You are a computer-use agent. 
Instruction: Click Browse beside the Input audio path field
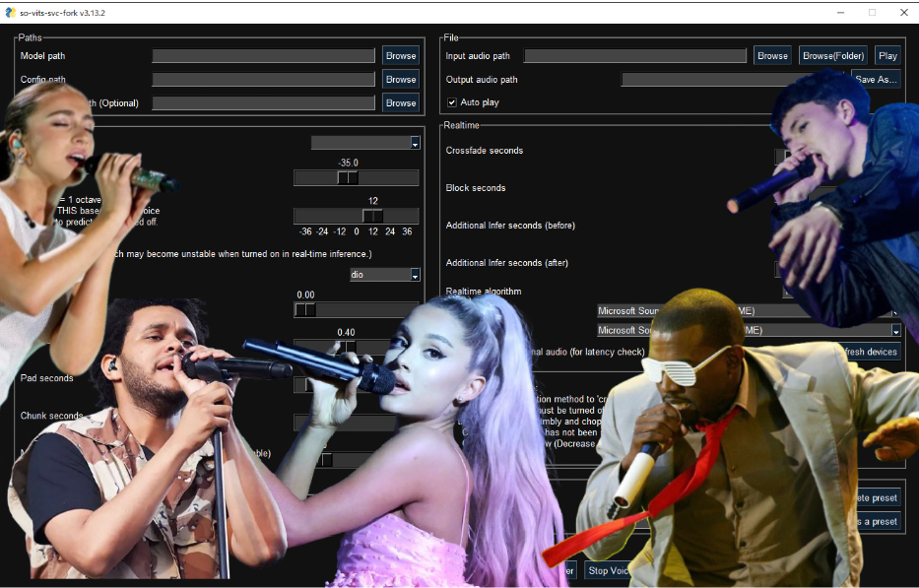(x=772, y=56)
